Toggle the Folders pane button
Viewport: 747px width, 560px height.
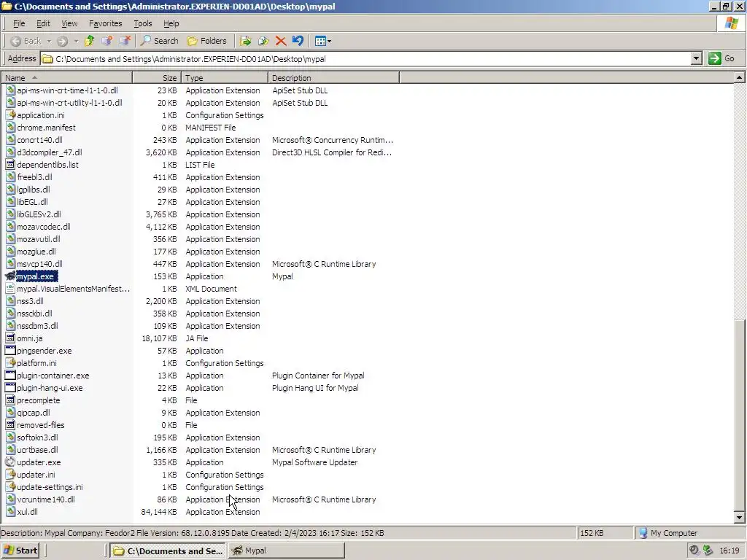[x=206, y=41]
